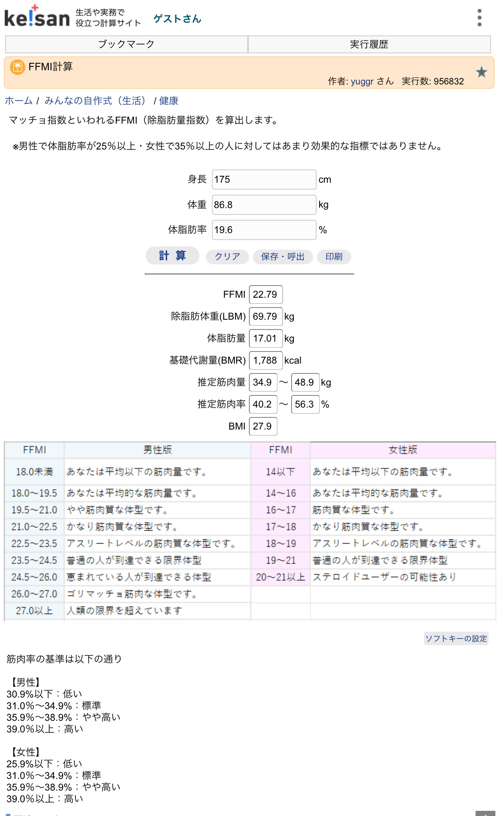Viewport: 504px width, 816px height.
Task: Select the FFMI result field
Action: click(x=265, y=295)
